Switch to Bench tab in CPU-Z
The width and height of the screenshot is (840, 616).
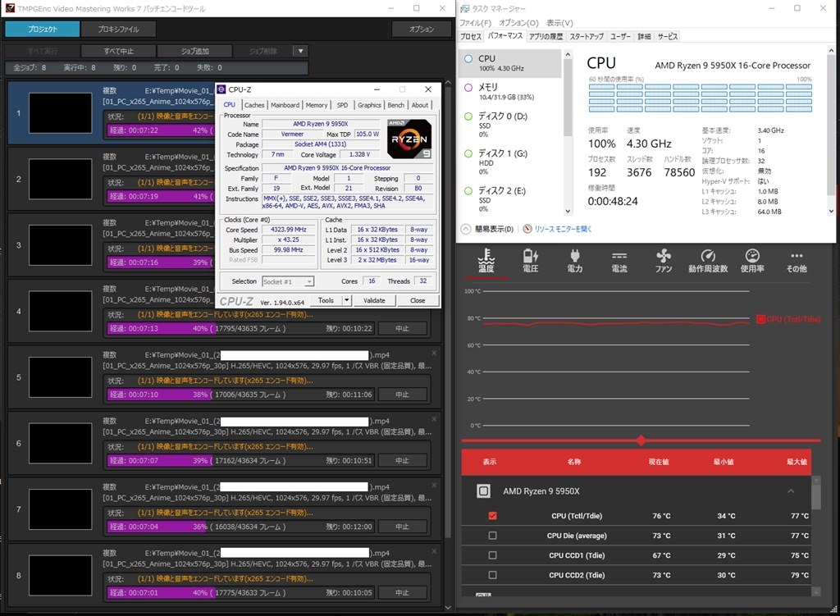click(x=395, y=105)
